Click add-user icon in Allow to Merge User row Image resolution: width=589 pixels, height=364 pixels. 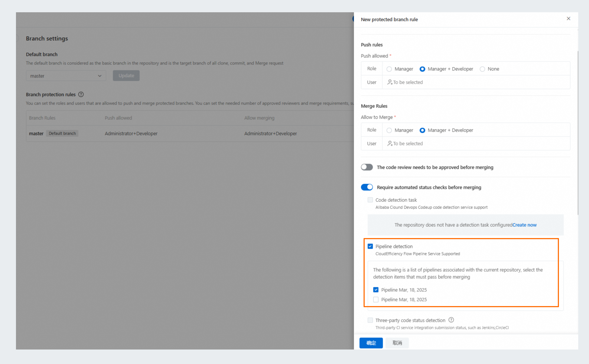tap(390, 144)
